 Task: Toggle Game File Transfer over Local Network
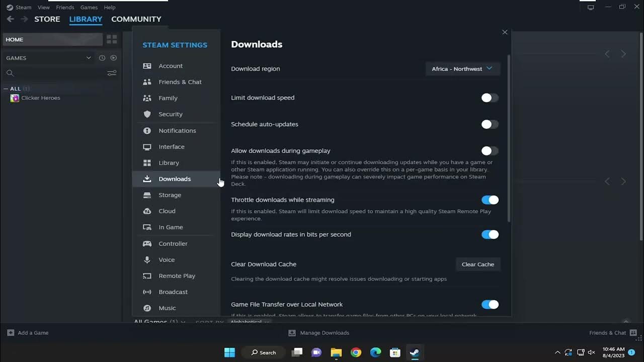490,305
